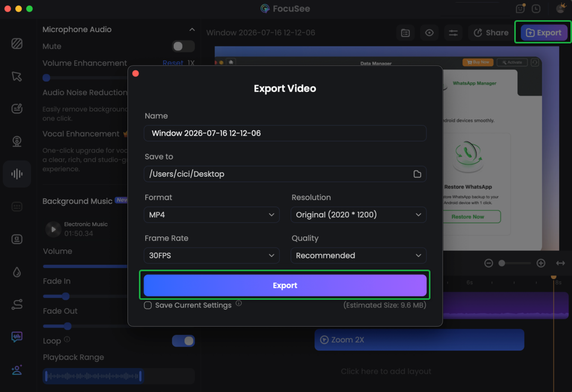Open the background canvas tool in sidebar
Viewport: 572px width, 392px height.
(x=17, y=44)
